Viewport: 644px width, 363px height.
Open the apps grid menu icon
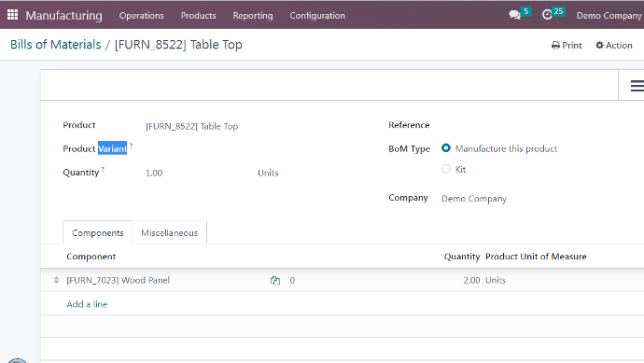pyautogui.click(x=12, y=15)
